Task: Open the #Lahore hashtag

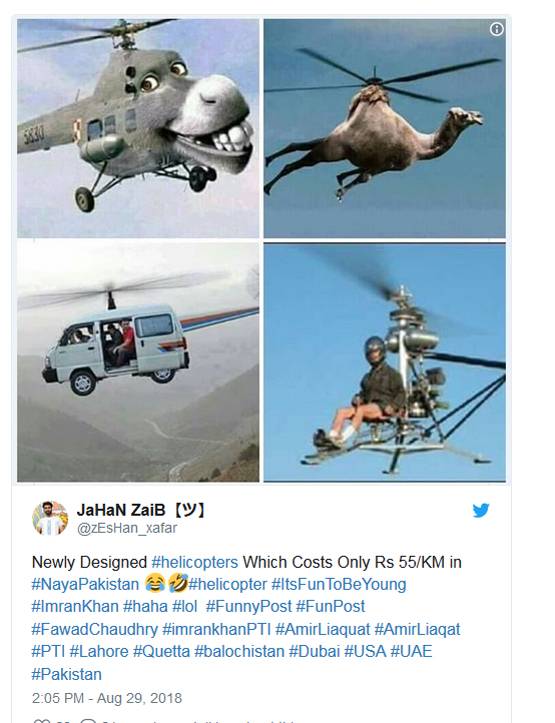Action: click(99, 652)
